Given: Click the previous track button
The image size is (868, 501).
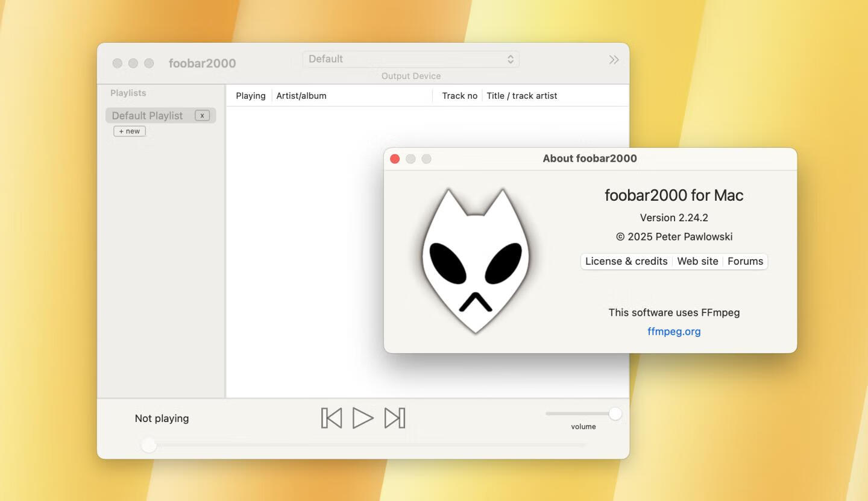Looking at the screenshot, I should pos(332,418).
